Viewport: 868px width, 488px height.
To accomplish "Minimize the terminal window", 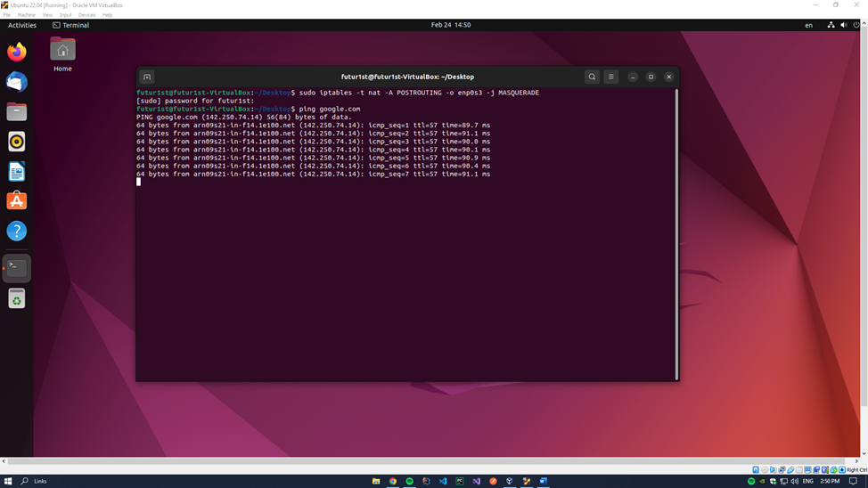I will (x=633, y=77).
